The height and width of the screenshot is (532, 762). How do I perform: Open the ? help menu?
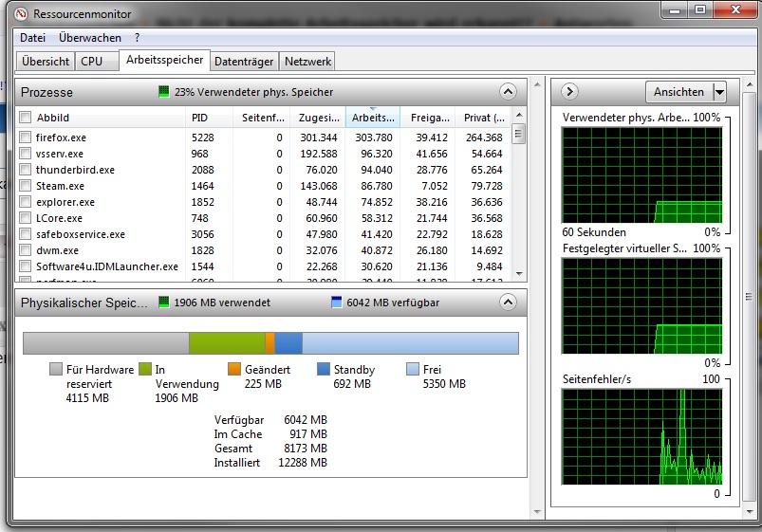(x=137, y=37)
